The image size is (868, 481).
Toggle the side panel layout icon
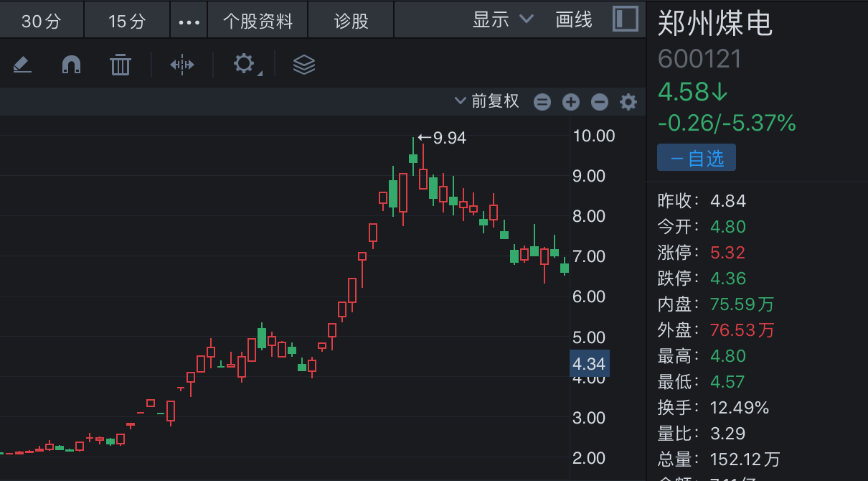tap(626, 19)
